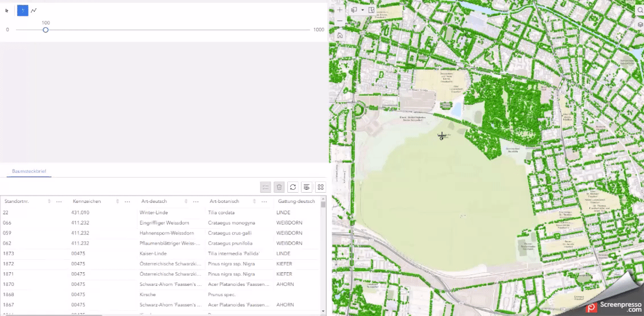The image size is (644, 316).
Task: Open the Art-botanisch column options menu
Action: pos(265,202)
